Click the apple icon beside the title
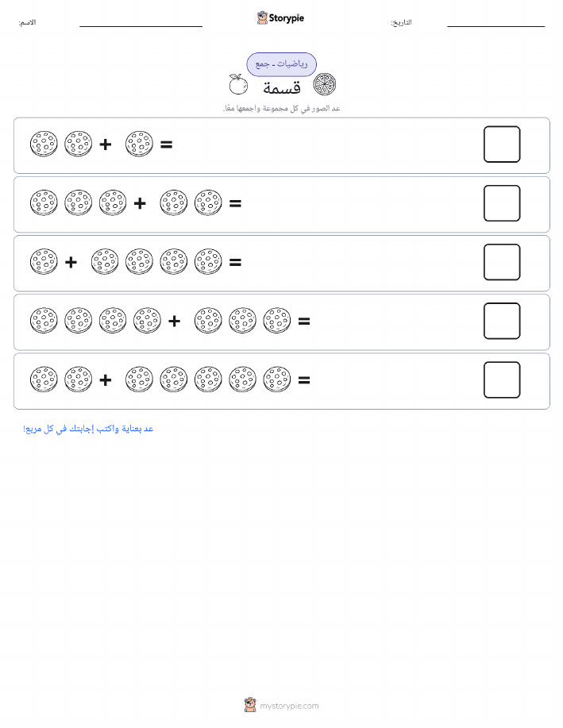This screenshot has width=563, height=728. (x=238, y=84)
